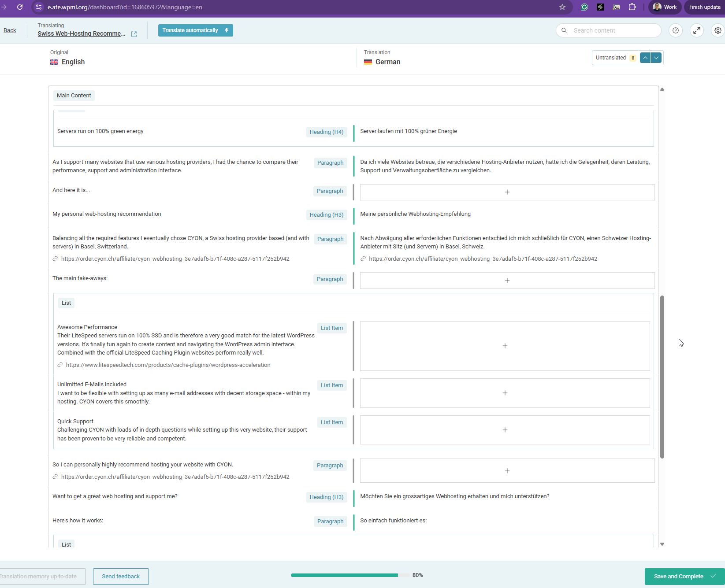The height and width of the screenshot is (588, 725).
Task: Select original text 'Here's how it works:'
Action: (78, 521)
